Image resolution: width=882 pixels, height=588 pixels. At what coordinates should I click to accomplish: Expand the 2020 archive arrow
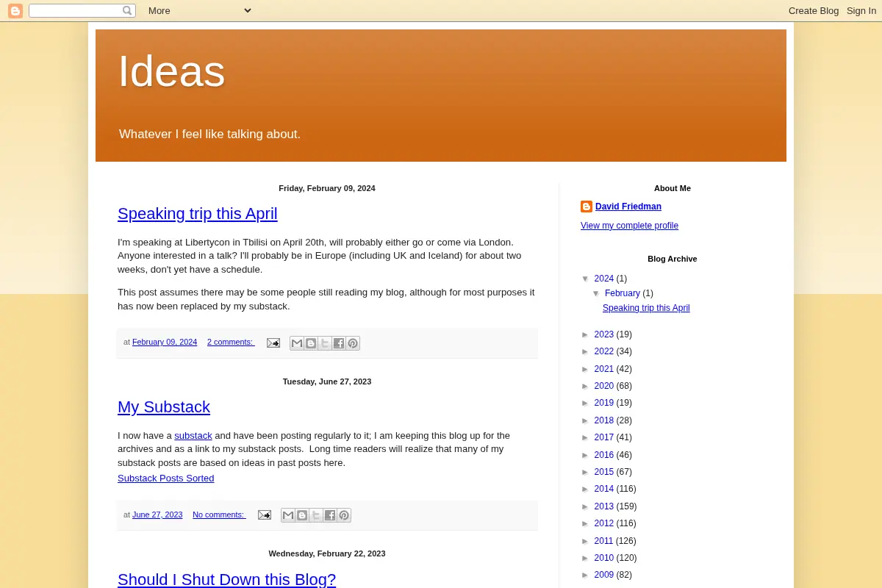[x=586, y=386]
